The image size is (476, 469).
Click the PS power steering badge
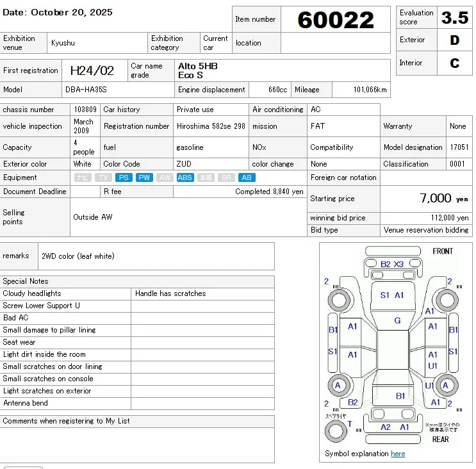(124, 177)
